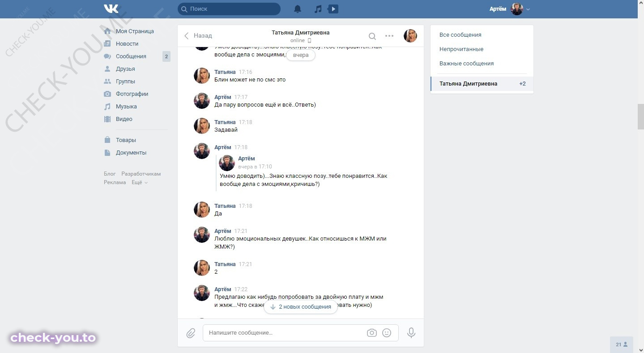This screenshot has height=353, width=644.
Task: Click the document icon beside Документы
Action: click(107, 153)
